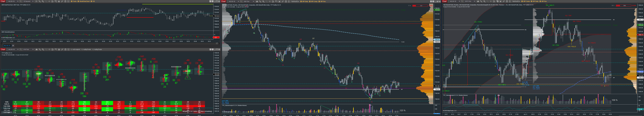Viewport: 644px width, 116px height.
Task: Open instrument dropdown in the 10 Second chart
Action: [13, 1]
